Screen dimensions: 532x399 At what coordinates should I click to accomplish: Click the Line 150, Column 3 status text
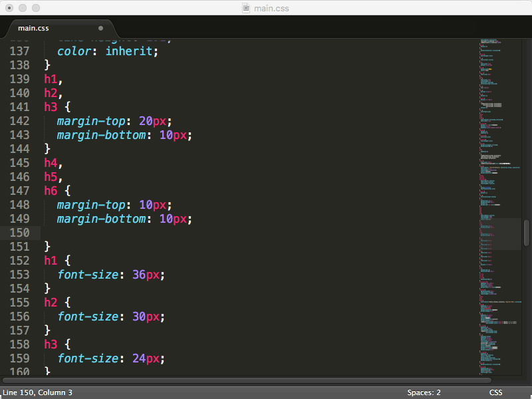(x=37, y=392)
